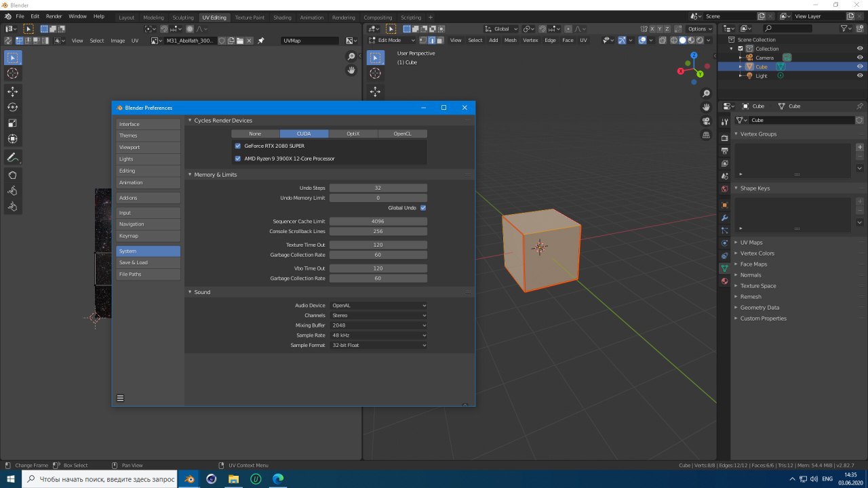Open the Interface preferences section
Image resolution: width=868 pixels, height=488 pixels.
pos(148,124)
